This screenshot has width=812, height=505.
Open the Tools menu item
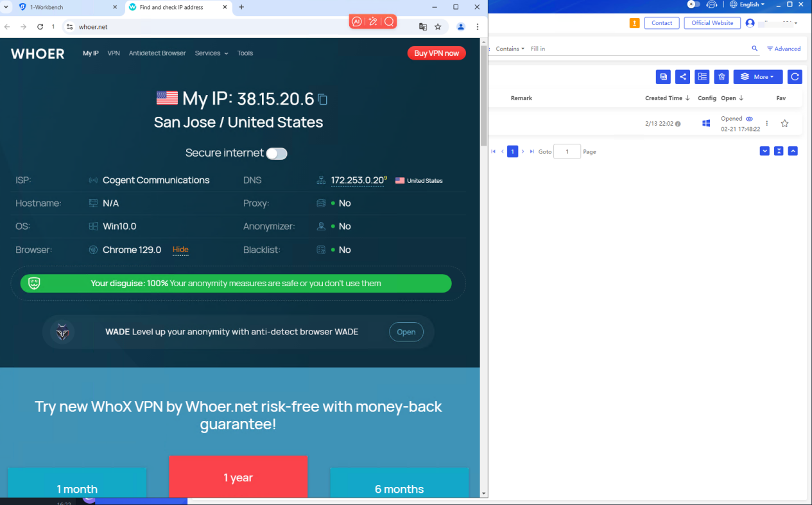[x=245, y=53]
